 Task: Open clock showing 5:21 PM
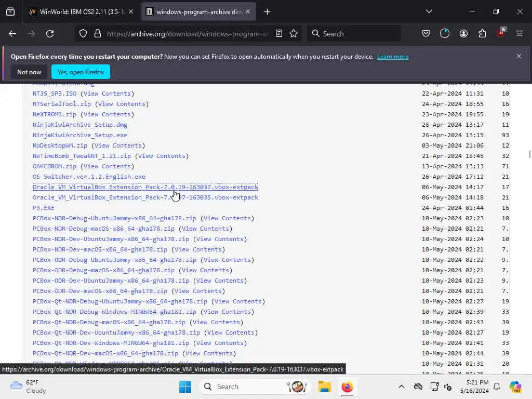474,387
